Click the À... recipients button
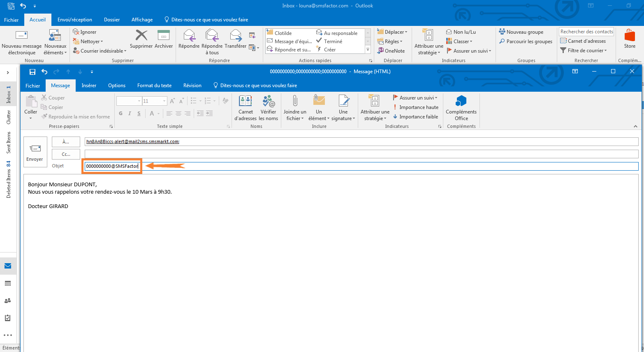This screenshot has width=644, height=352. point(66,141)
